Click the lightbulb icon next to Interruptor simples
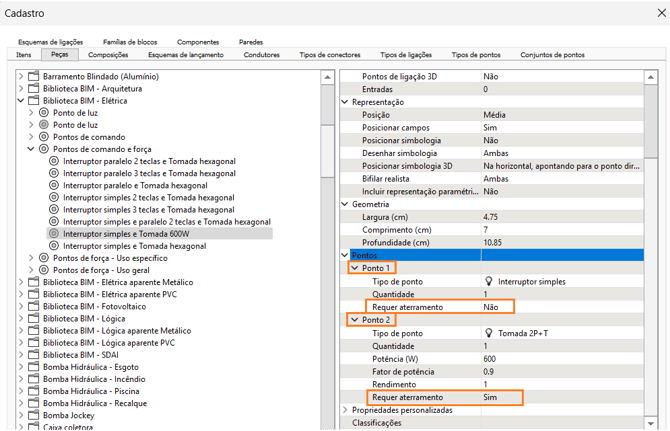Screen dimensions: 670x431 (x=489, y=282)
